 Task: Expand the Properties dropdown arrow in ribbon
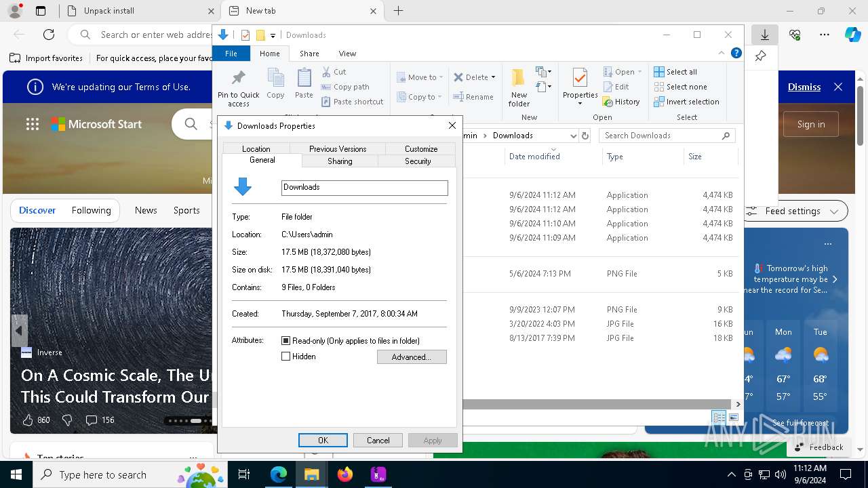[580, 104]
